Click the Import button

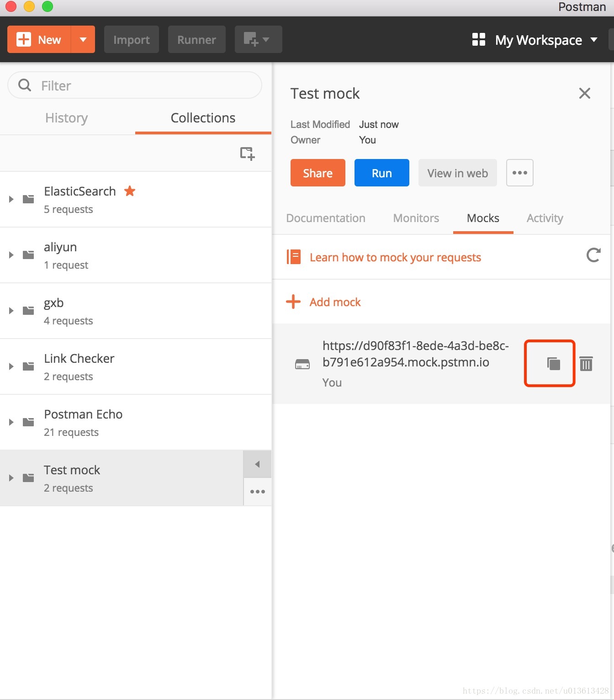[x=132, y=39]
